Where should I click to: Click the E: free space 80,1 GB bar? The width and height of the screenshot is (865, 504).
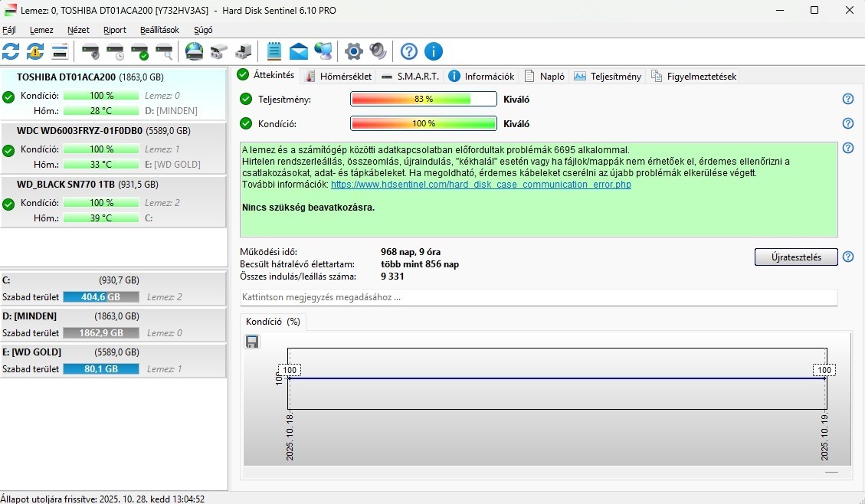pyautogui.click(x=101, y=369)
